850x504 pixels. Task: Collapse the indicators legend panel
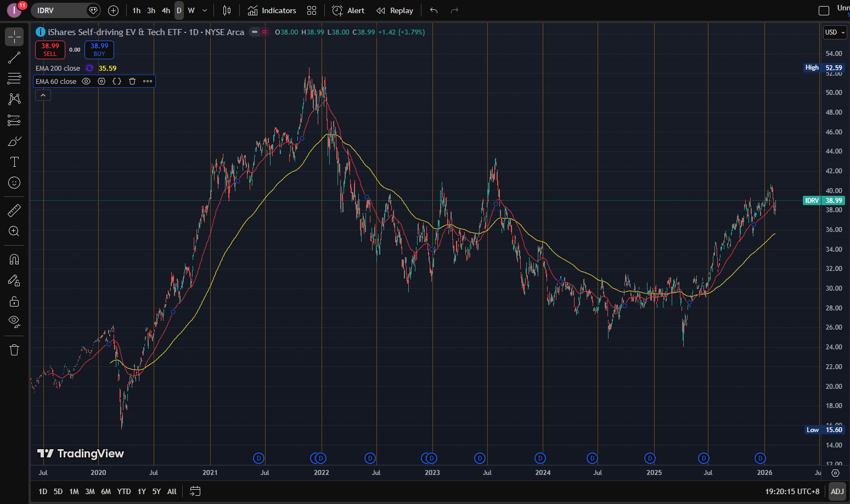coord(43,95)
